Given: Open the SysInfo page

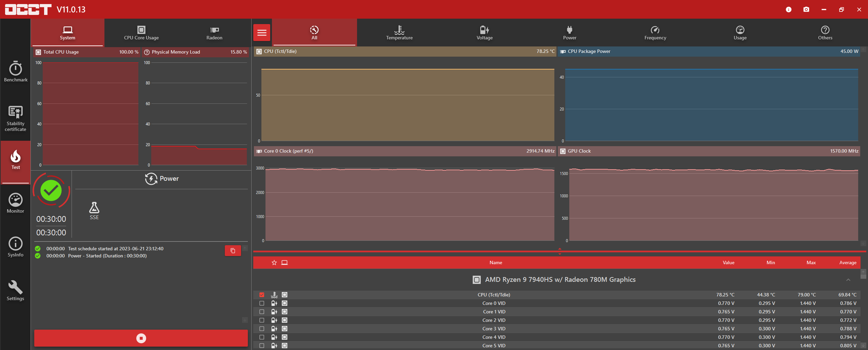Looking at the screenshot, I should coord(16,247).
